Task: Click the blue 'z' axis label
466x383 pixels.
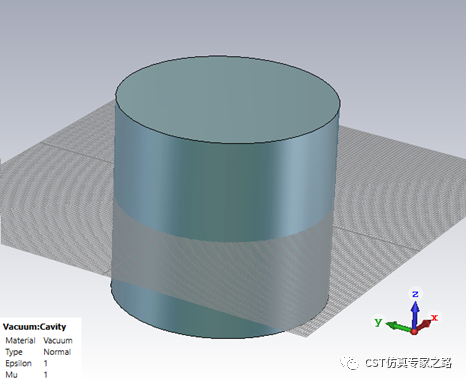Action: pos(415,294)
